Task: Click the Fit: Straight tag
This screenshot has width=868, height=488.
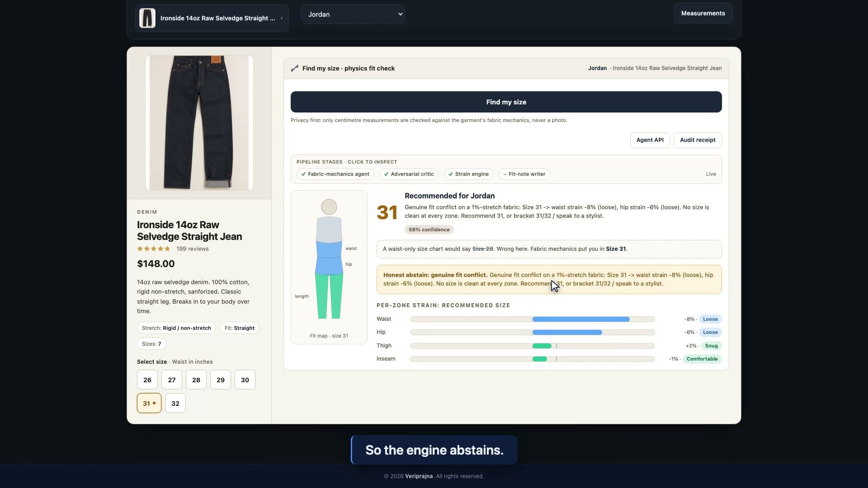Action: [240, 328]
